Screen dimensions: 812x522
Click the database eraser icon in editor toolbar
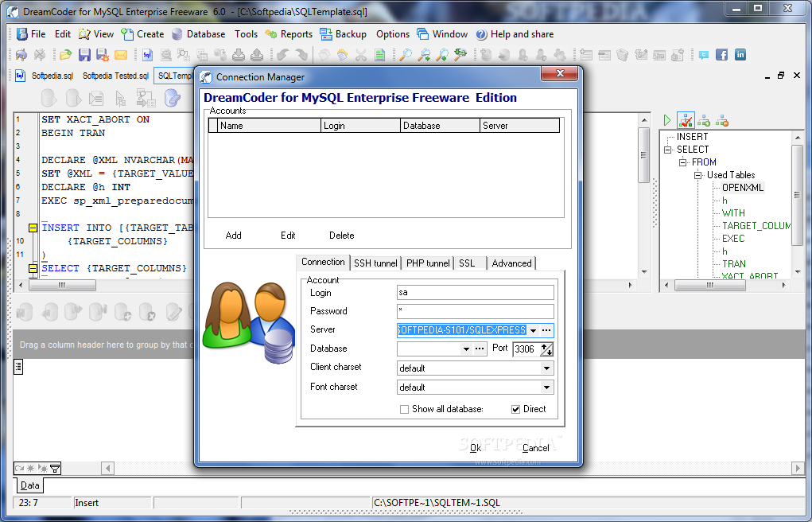[172, 97]
